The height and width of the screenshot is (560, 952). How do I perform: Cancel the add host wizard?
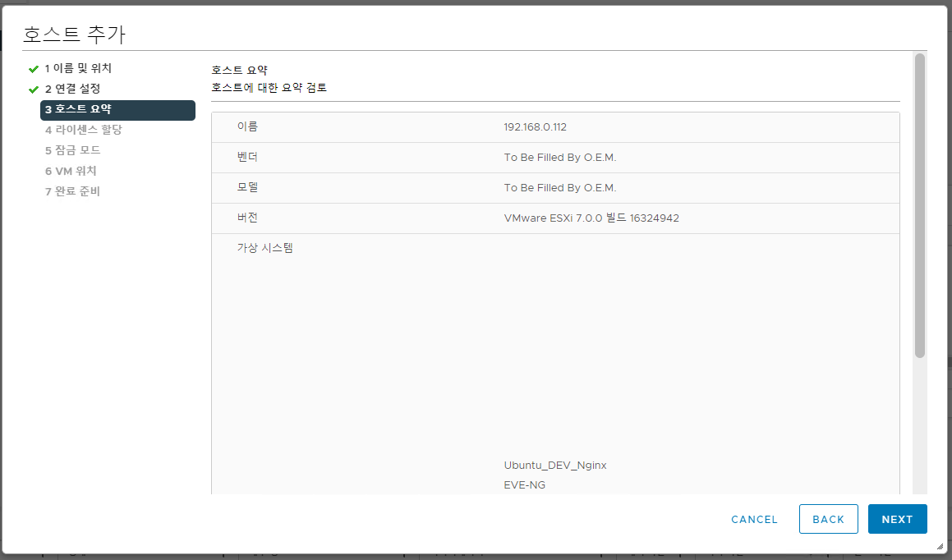(754, 519)
